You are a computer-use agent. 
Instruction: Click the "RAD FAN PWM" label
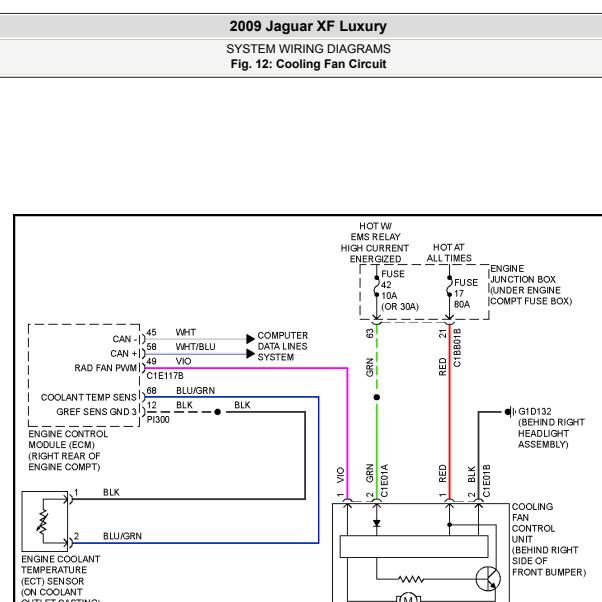(x=106, y=368)
